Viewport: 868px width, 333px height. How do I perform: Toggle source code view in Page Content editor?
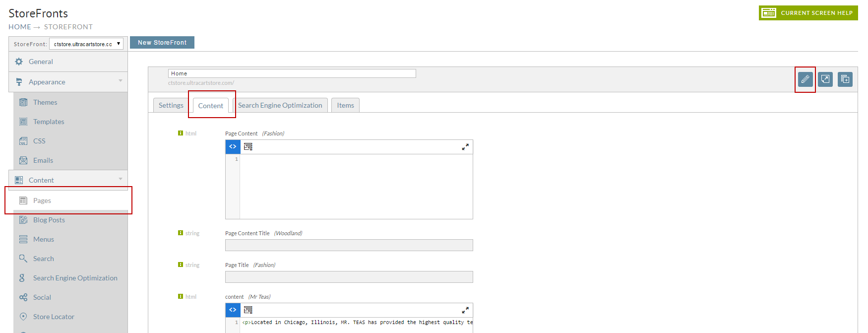(233, 147)
